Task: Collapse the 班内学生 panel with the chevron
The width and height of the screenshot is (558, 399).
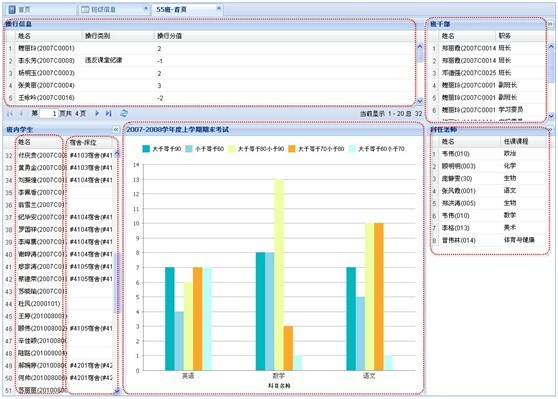Action: pos(116,130)
